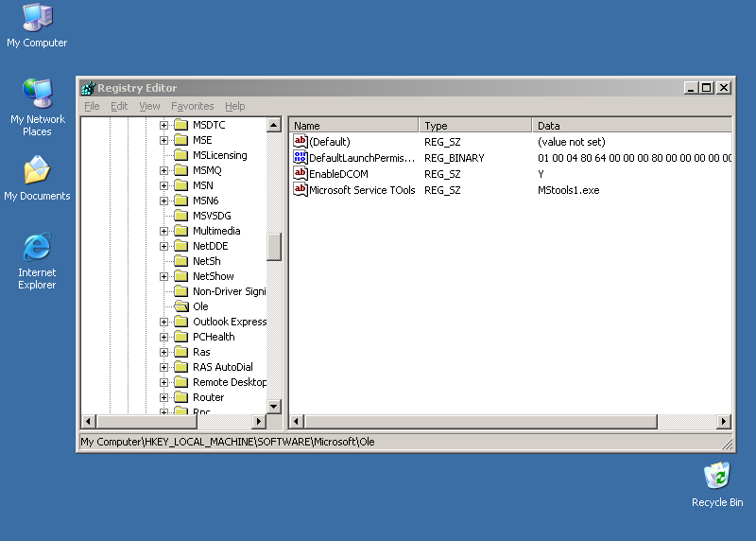Expand the MSN6 key

(163, 201)
